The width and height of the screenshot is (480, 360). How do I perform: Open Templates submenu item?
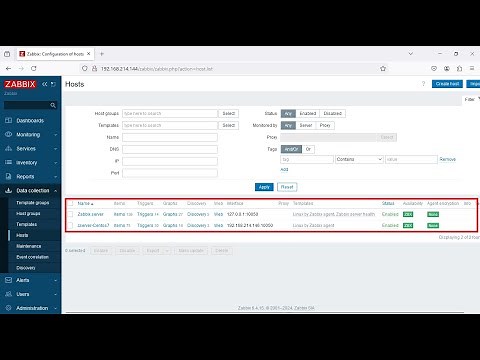click(27, 224)
